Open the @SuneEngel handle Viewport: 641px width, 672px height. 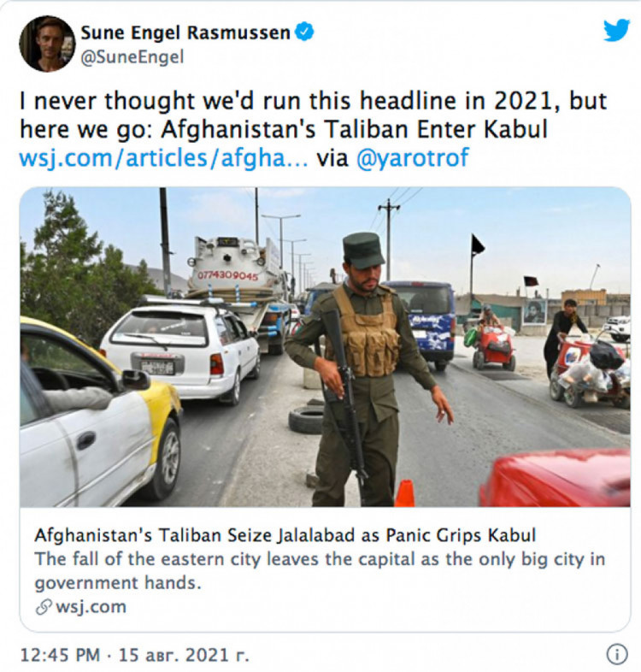(132, 57)
